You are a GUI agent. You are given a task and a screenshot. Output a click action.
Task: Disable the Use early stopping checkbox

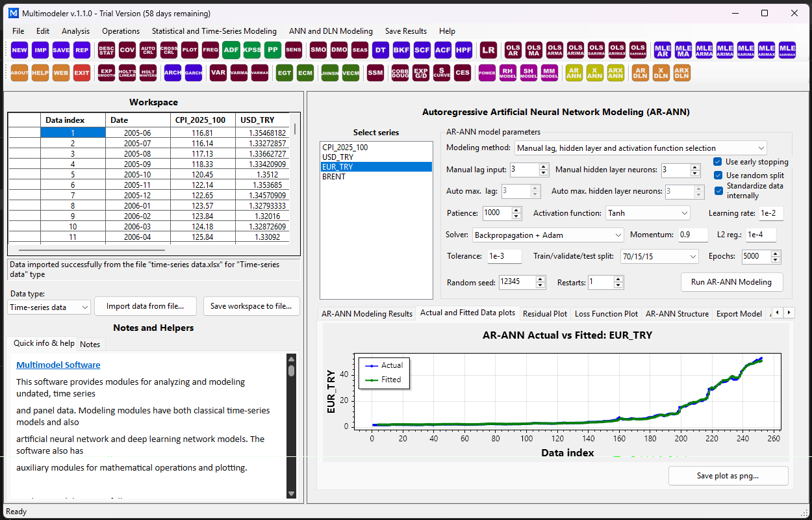718,162
